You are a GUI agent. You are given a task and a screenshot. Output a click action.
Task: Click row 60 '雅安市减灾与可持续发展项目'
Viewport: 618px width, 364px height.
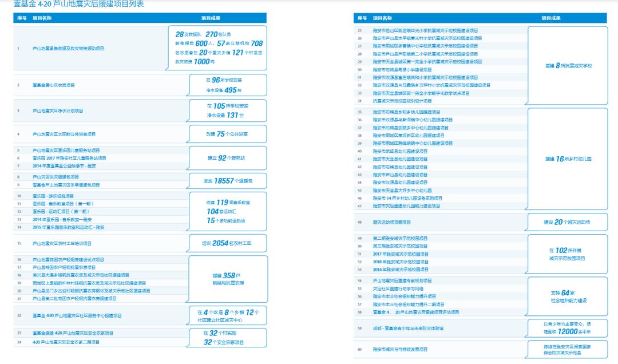pyautogui.click(x=400, y=350)
